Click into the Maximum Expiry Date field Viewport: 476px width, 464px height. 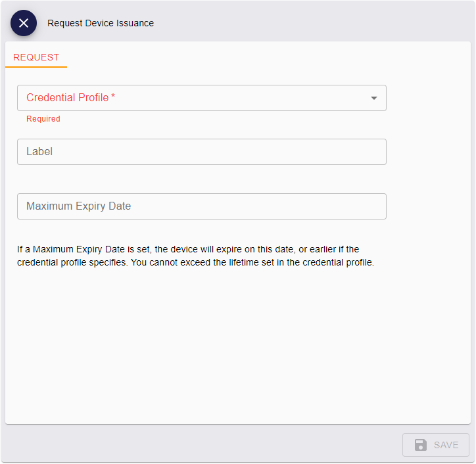click(201, 206)
